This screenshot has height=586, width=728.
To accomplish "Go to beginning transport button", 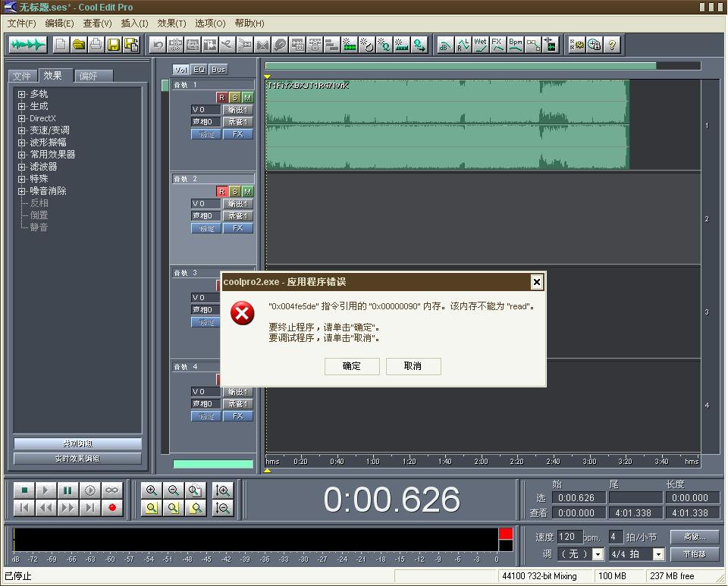I will (x=24, y=508).
